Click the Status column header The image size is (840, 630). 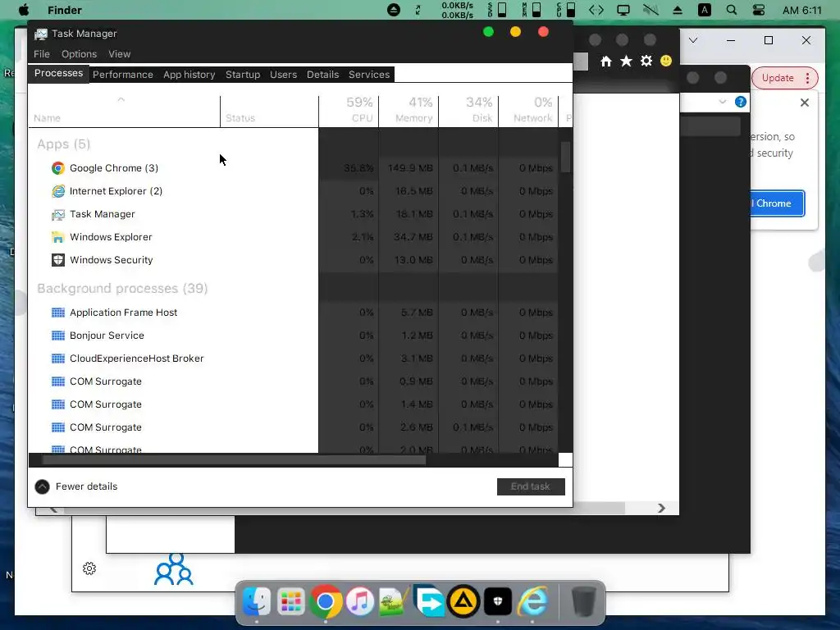[269, 111]
